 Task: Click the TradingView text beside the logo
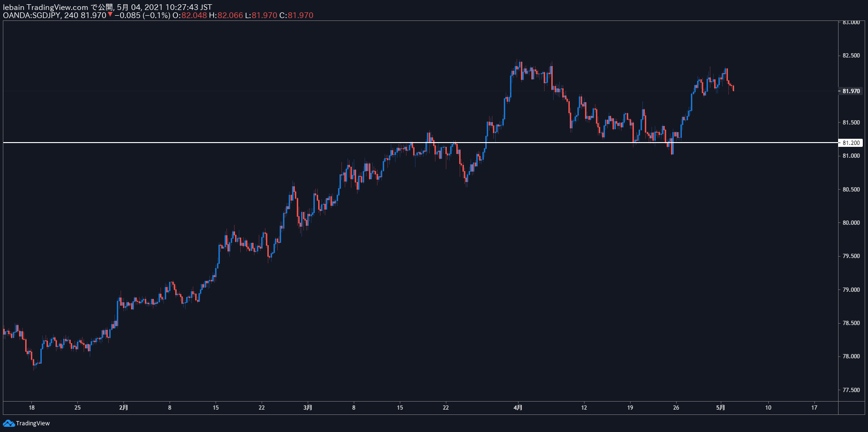(33, 423)
